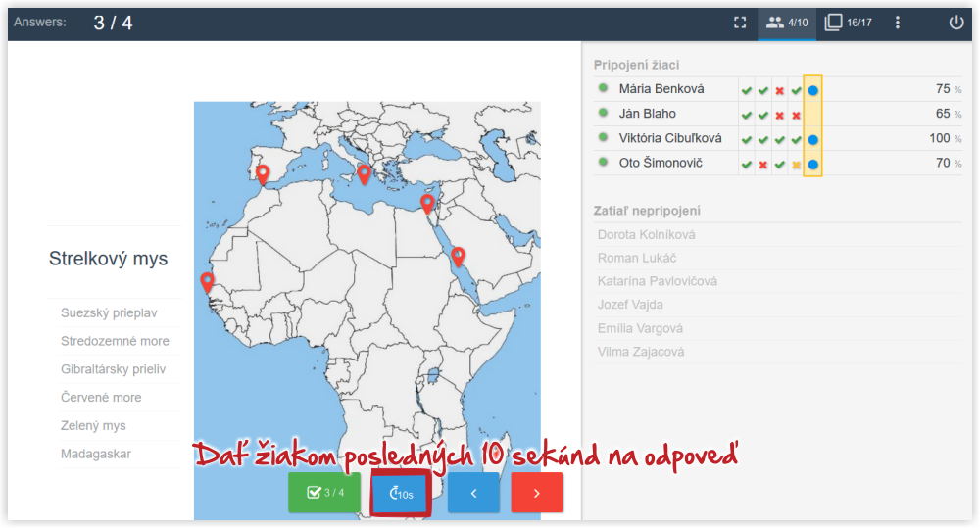
Task: Select student Oto Šimonovič
Action: point(661,163)
